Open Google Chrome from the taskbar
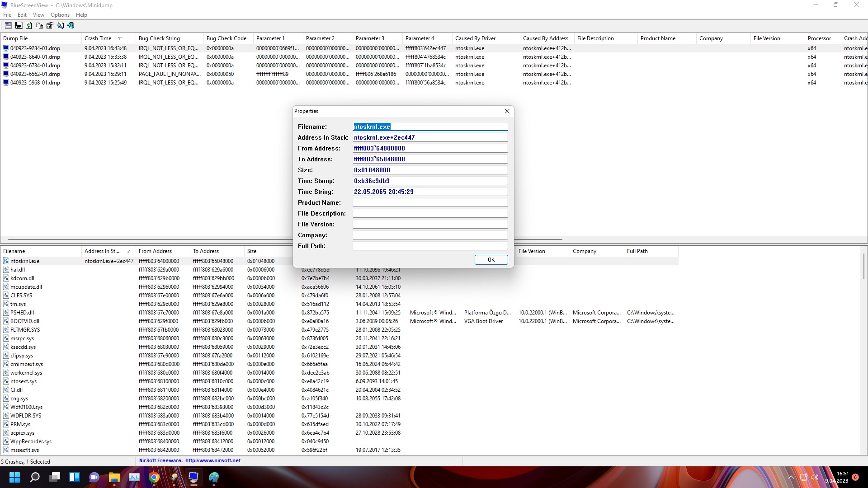The image size is (868, 488). pos(154,477)
